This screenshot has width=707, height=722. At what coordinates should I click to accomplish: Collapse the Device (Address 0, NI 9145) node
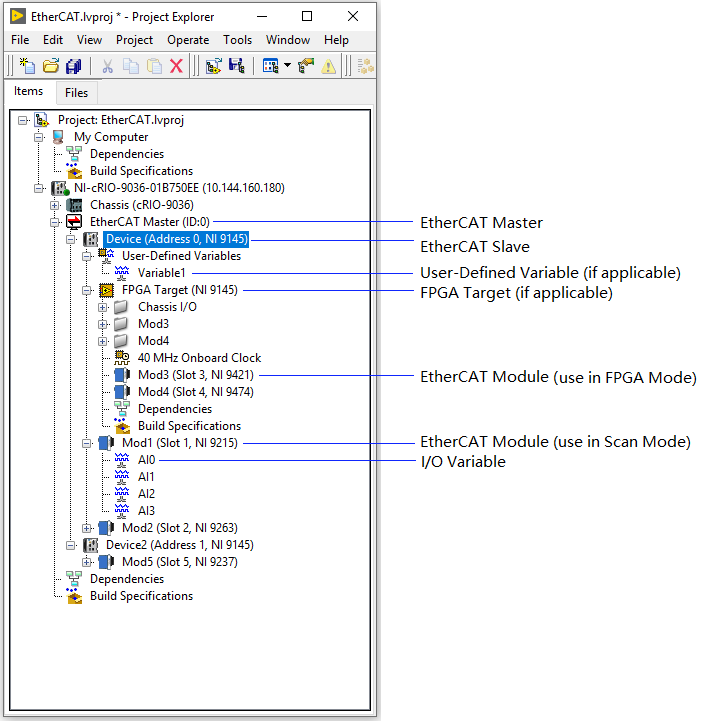(x=72, y=239)
